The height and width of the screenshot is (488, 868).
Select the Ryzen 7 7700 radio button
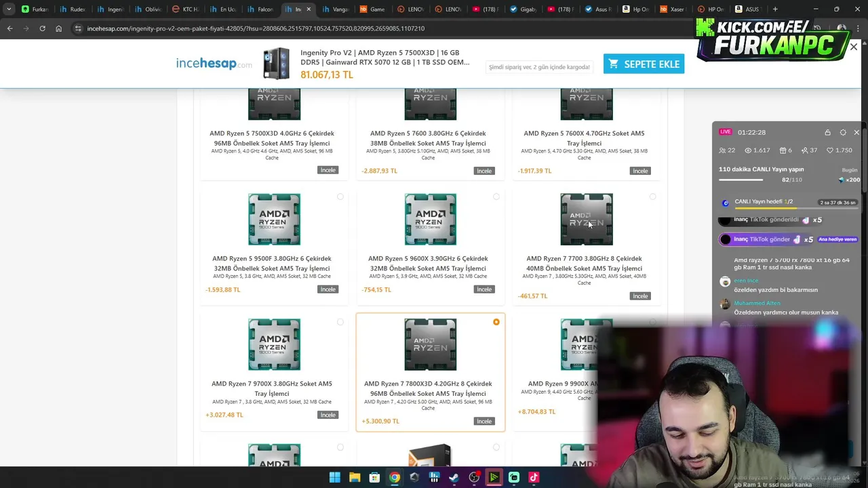coord(652,197)
